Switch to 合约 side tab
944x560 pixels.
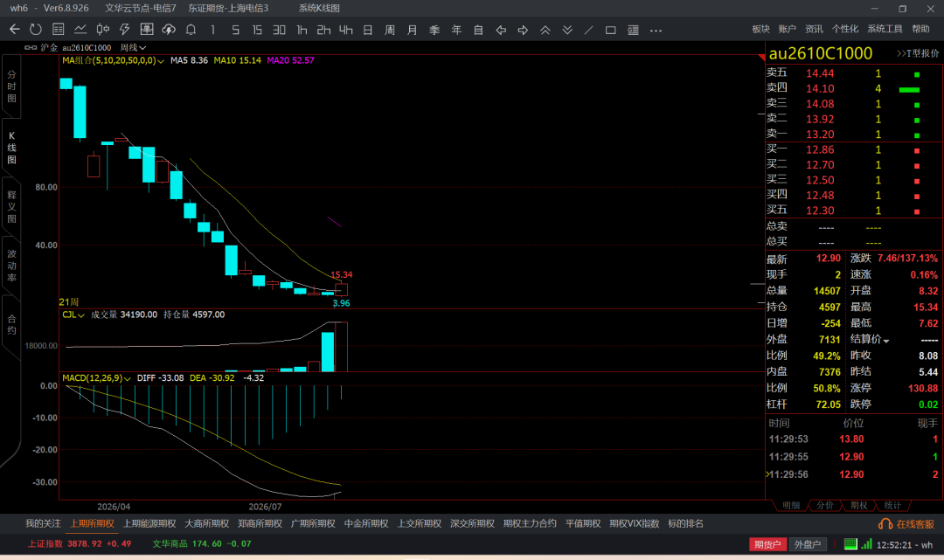point(11,324)
